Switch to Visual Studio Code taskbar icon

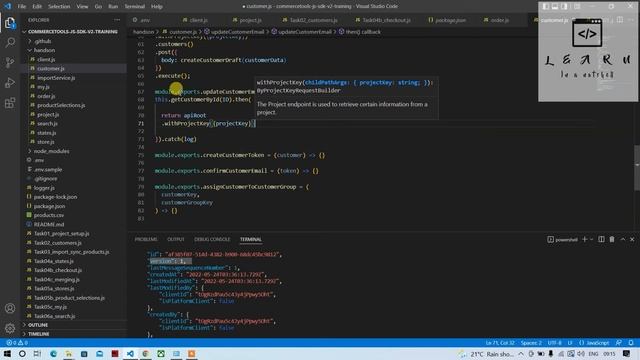click(x=130, y=353)
